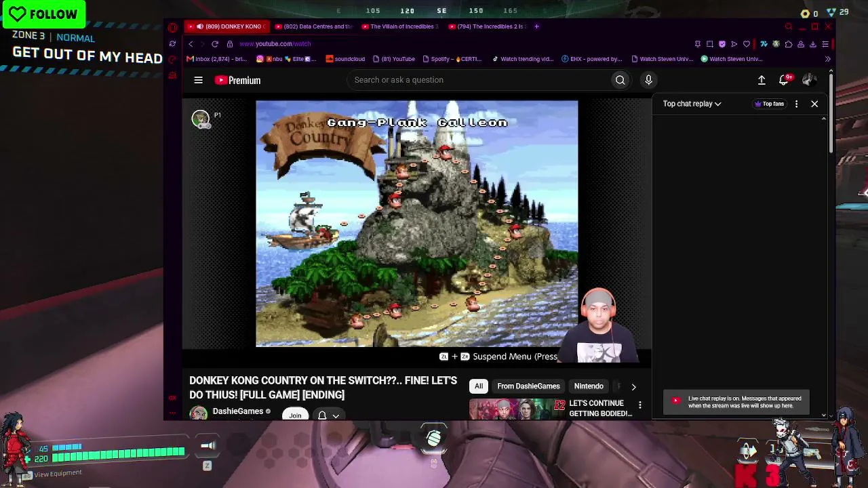This screenshot has width=868, height=488.
Task: Click the Join channel button
Action: [295, 415]
